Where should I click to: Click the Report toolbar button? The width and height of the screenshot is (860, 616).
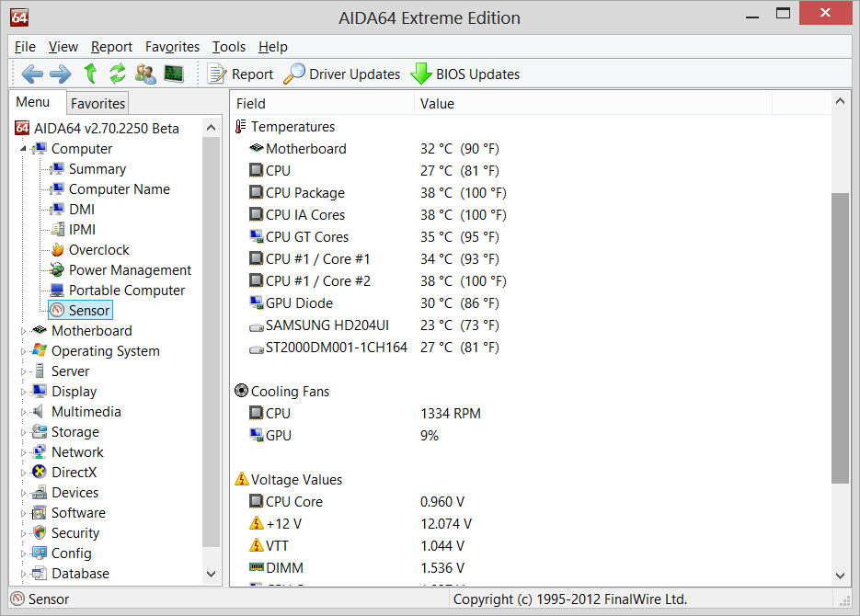tap(241, 74)
